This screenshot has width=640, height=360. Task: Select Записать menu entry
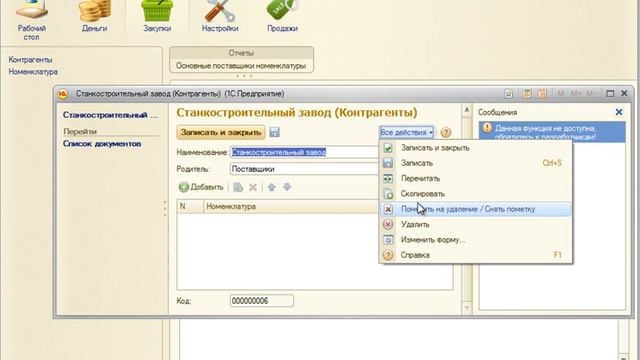pyautogui.click(x=476, y=163)
